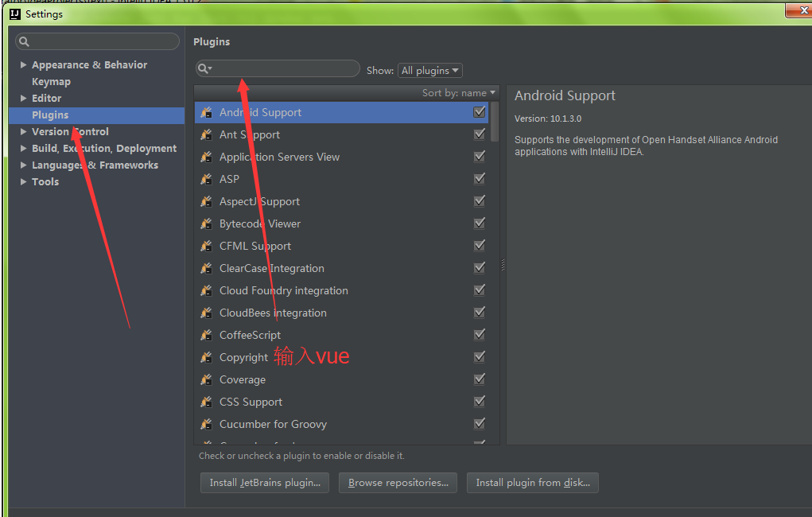Open the Sort by name dropdown

pyautogui.click(x=458, y=93)
